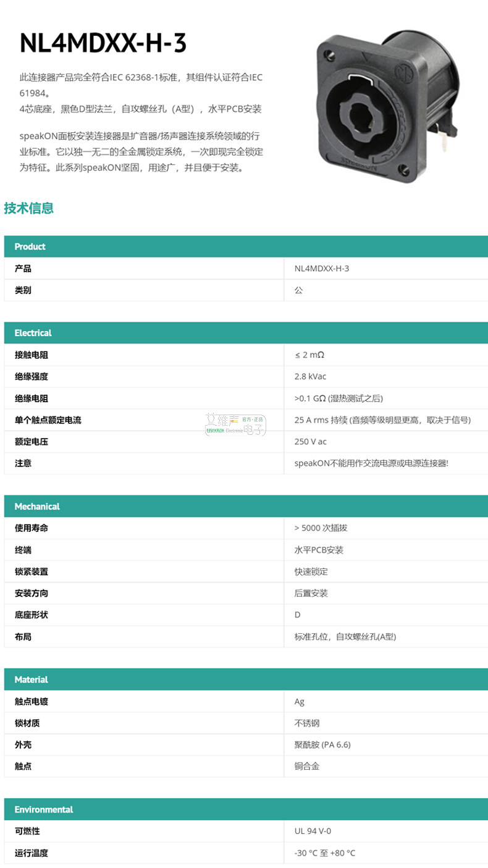Screen dimensions: 488x868
Task: Click the 注意 row label
Action: tap(23, 463)
